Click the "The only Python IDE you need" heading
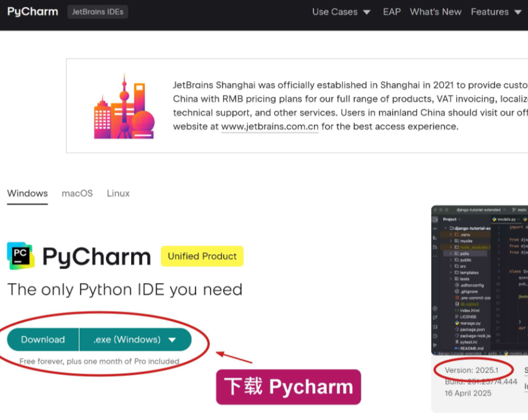This screenshot has height=420, width=528. [125, 290]
